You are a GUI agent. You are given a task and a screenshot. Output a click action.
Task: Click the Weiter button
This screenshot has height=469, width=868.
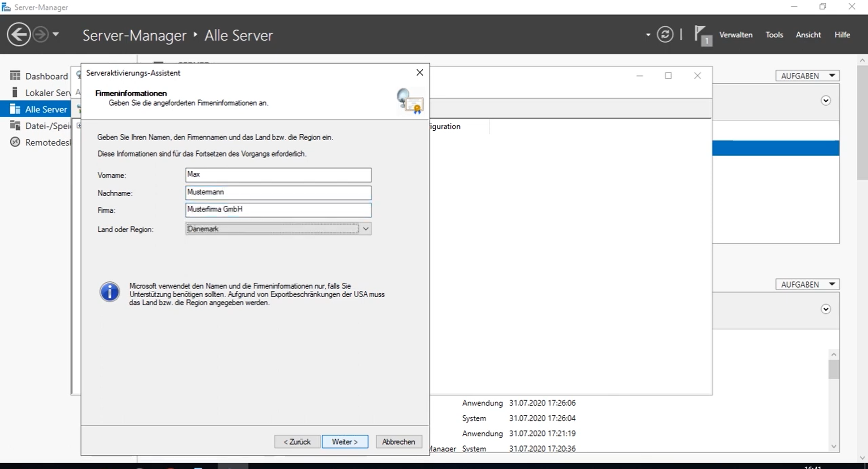344,442
